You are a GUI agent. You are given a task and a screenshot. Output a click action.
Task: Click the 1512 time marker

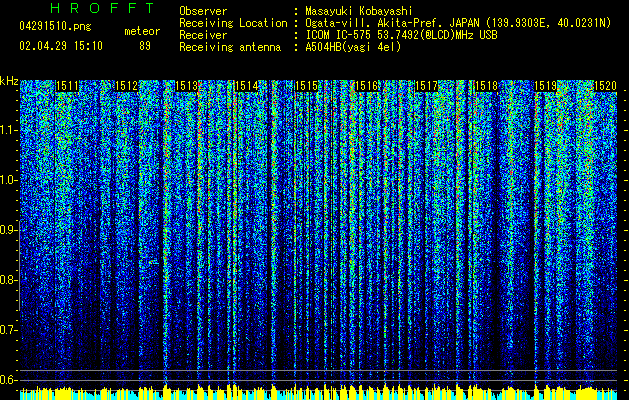[127, 86]
